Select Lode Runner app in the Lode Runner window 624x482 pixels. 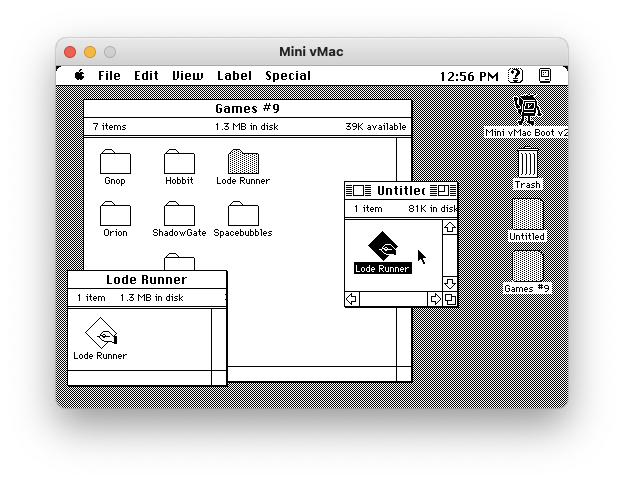click(x=101, y=333)
